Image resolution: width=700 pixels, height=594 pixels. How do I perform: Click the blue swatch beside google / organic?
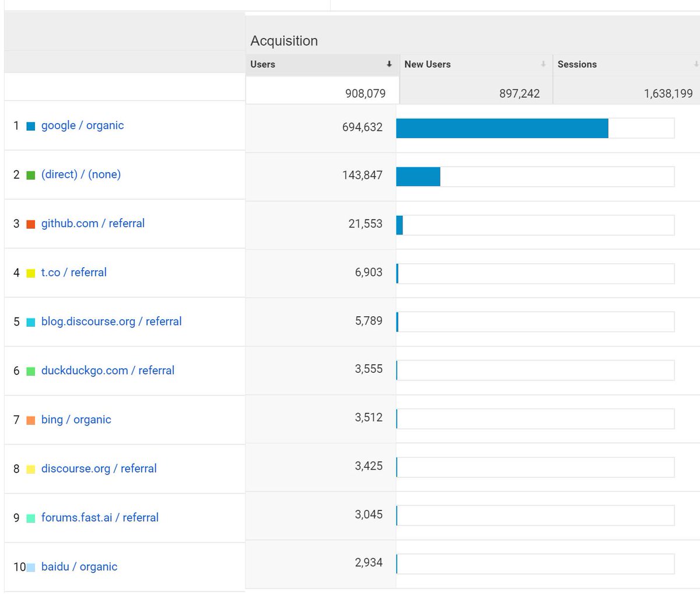pos(31,126)
